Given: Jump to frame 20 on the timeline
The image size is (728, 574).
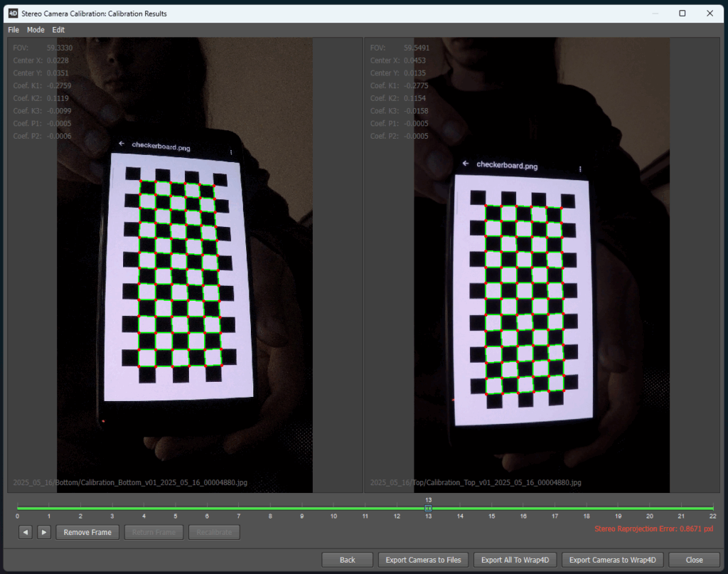Looking at the screenshot, I should pos(649,509).
